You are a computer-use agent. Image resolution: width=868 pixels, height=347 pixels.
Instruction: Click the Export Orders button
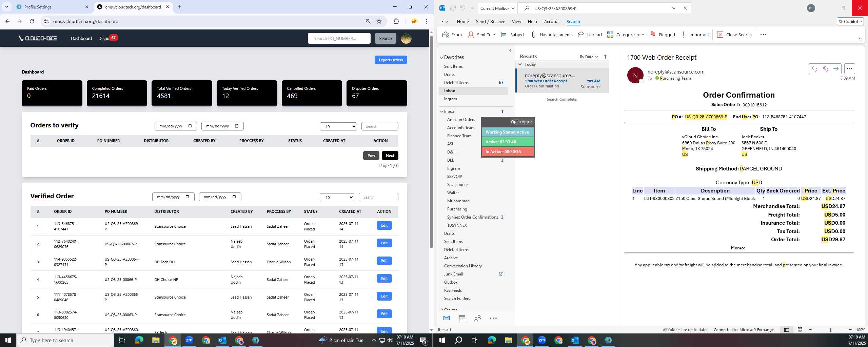coord(391,60)
